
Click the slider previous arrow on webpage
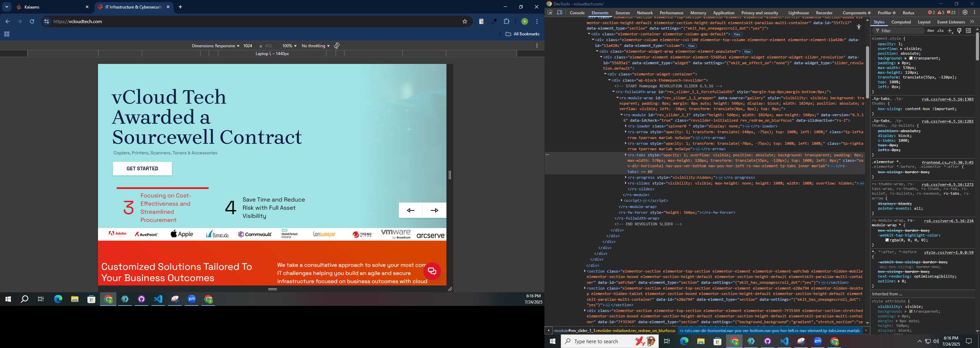410,210
